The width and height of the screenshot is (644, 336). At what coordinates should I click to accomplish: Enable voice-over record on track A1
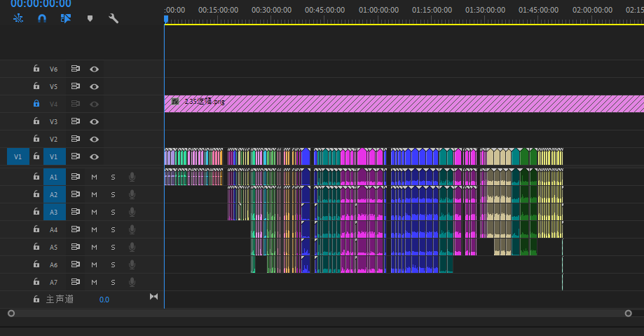click(x=132, y=177)
